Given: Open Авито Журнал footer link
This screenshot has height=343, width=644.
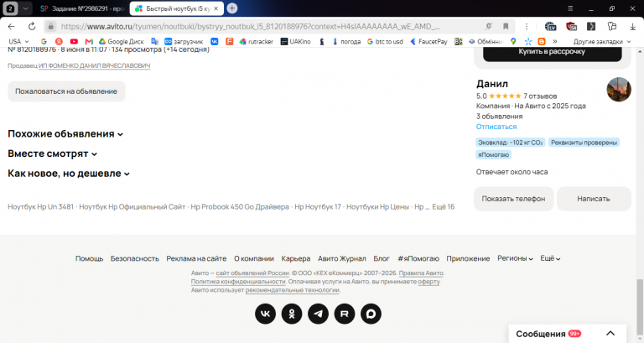Looking at the screenshot, I should [x=342, y=259].
